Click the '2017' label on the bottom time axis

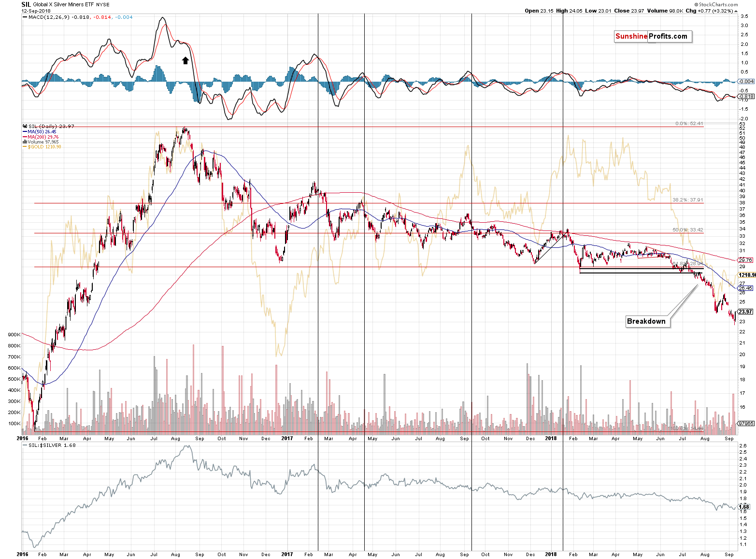(287, 554)
